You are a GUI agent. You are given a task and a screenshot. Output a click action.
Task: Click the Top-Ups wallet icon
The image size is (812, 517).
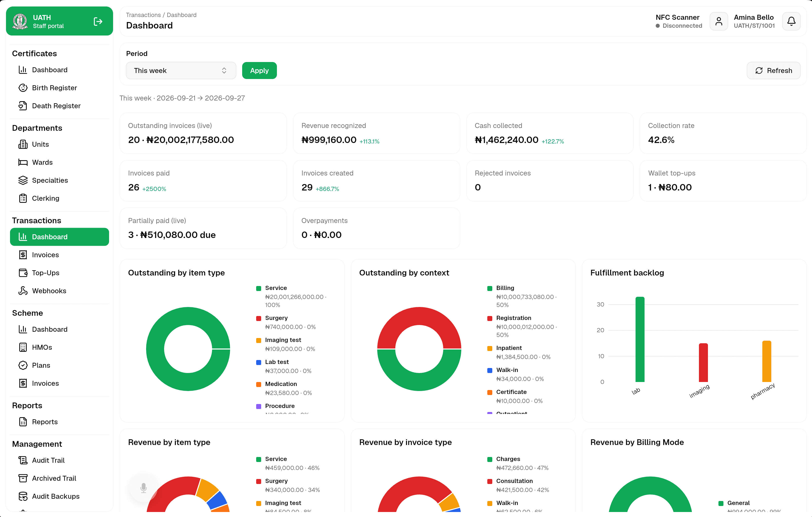[23, 273]
